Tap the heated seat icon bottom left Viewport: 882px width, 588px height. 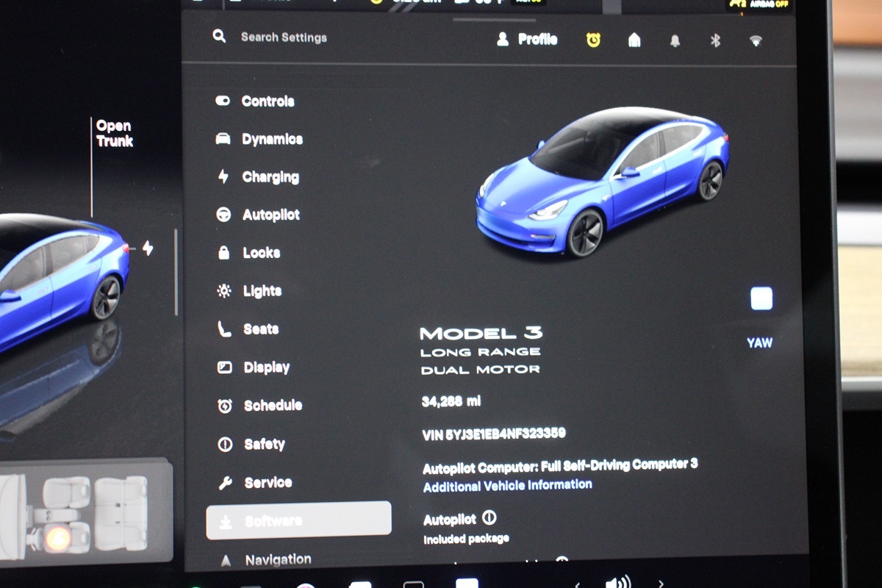coord(57,539)
